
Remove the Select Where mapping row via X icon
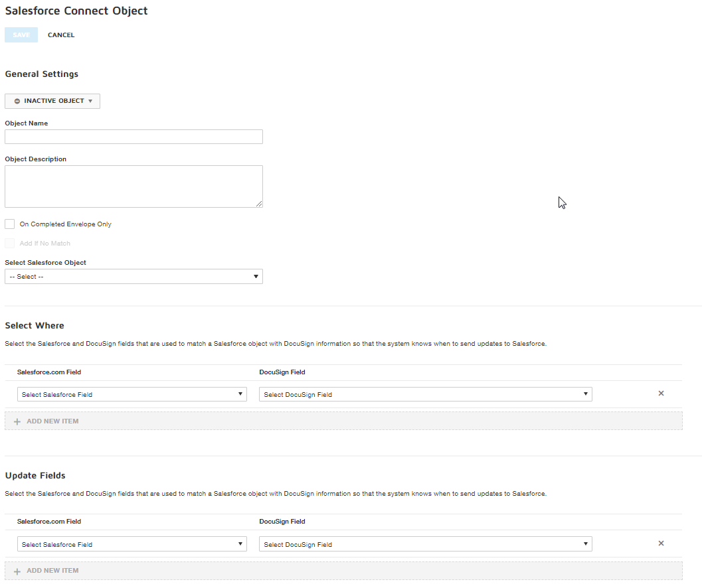[661, 393]
